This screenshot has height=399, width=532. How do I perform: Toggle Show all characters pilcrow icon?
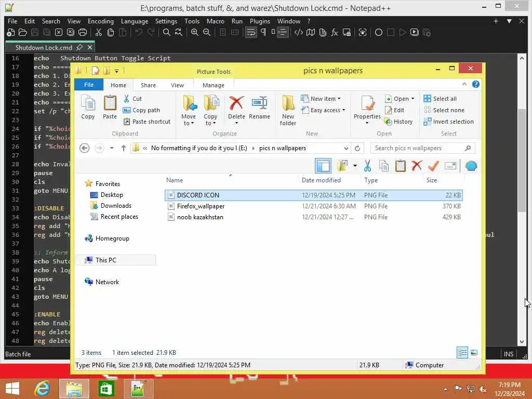coord(263,33)
